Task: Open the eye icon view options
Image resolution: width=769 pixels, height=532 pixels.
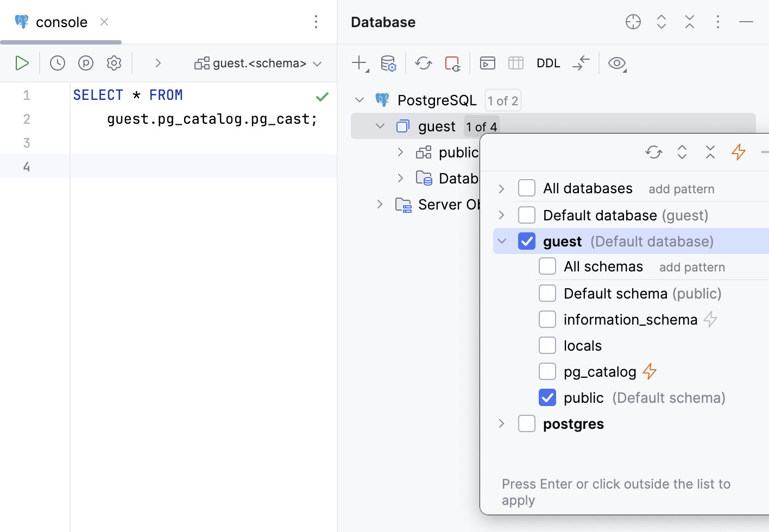Action: pos(617,63)
